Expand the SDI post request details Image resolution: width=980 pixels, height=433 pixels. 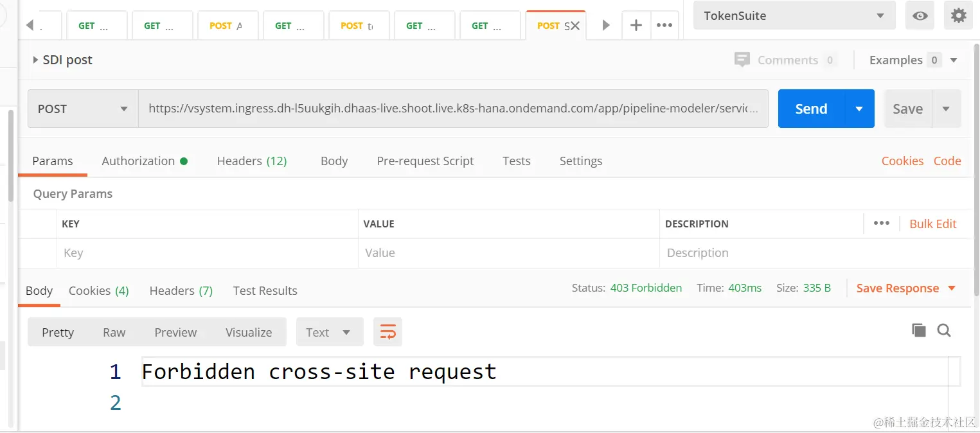tap(35, 60)
